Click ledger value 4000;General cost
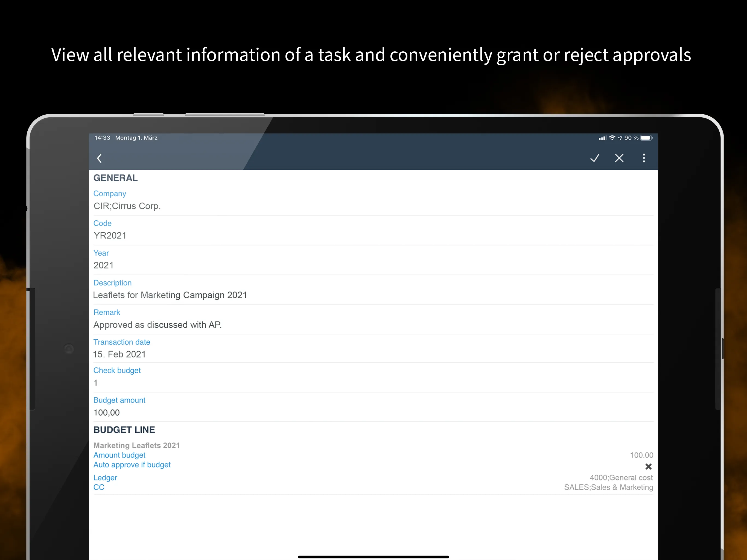The image size is (747, 560). 621,478
